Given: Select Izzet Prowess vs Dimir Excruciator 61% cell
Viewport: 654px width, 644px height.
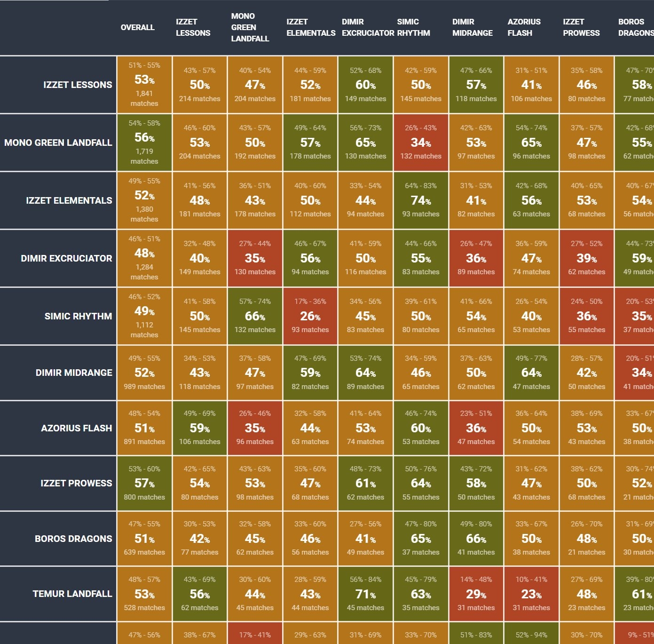Looking at the screenshot, I should (365, 483).
